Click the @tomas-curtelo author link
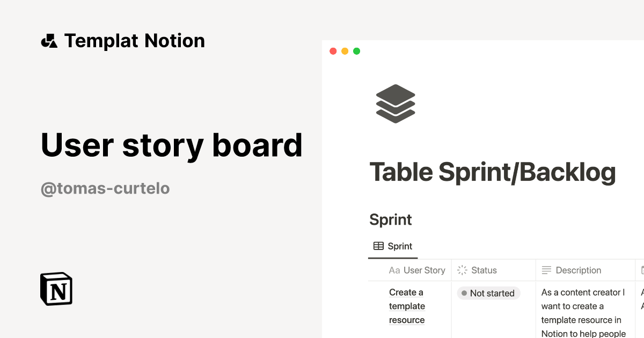 (x=105, y=188)
